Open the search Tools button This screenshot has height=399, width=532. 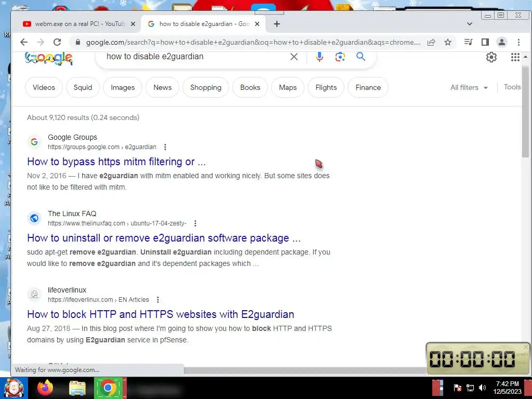coord(512,87)
